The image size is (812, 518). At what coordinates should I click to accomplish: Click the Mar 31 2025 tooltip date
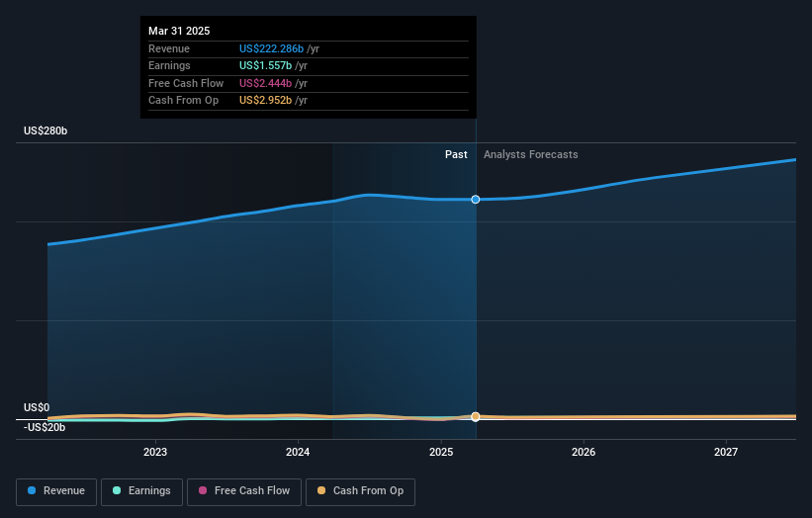pos(179,31)
